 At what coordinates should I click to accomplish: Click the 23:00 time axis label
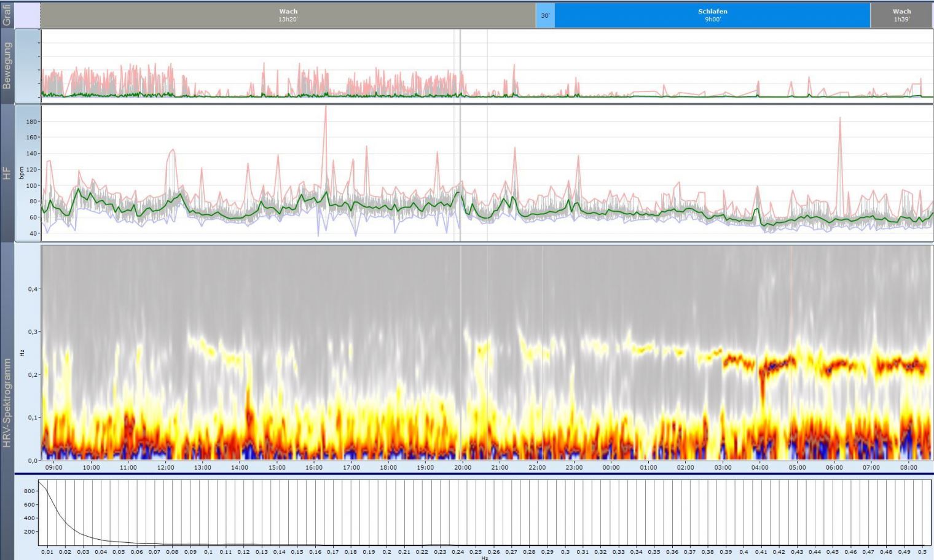tap(574, 468)
